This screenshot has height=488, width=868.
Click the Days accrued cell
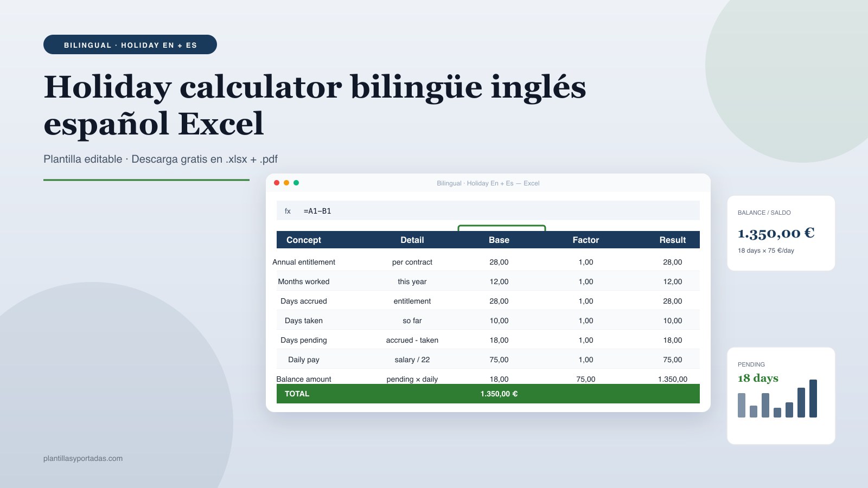point(304,301)
